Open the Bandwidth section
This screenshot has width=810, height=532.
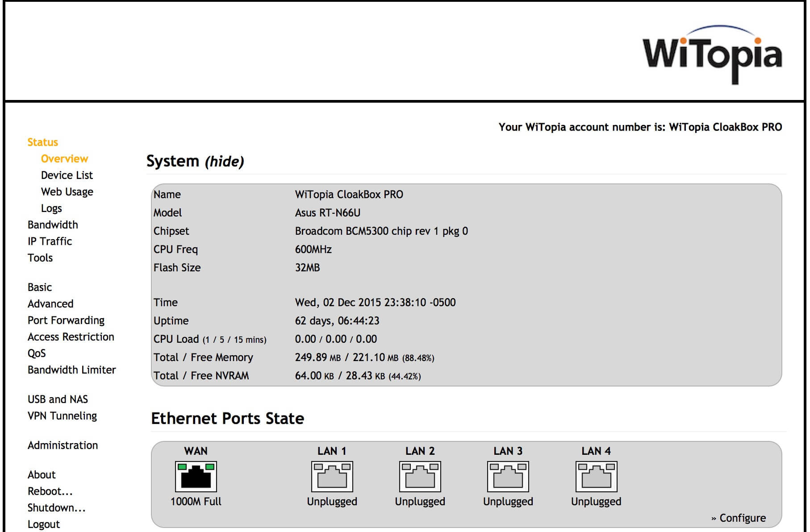pyautogui.click(x=53, y=225)
